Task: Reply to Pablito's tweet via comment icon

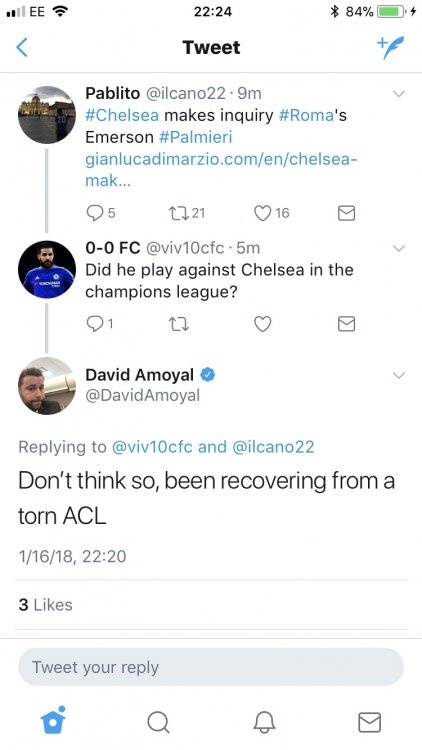Action: [x=94, y=212]
